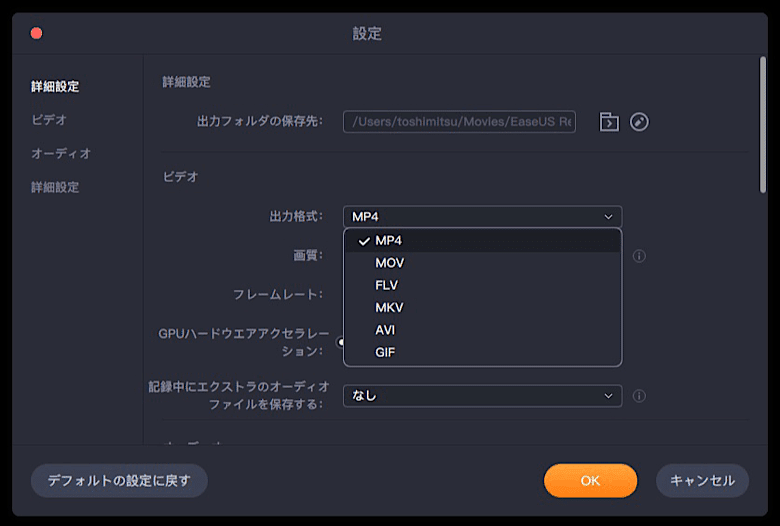Open the output folder browse icon
The width and height of the screenshot is (780, 526).
(x=609, y=122)
